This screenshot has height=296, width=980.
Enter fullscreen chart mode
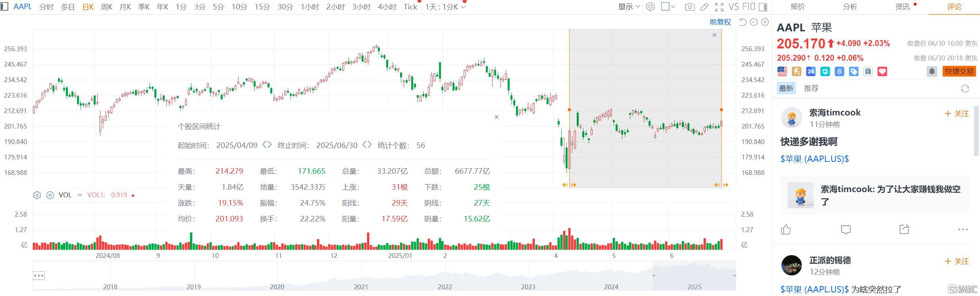coord(719,7)
